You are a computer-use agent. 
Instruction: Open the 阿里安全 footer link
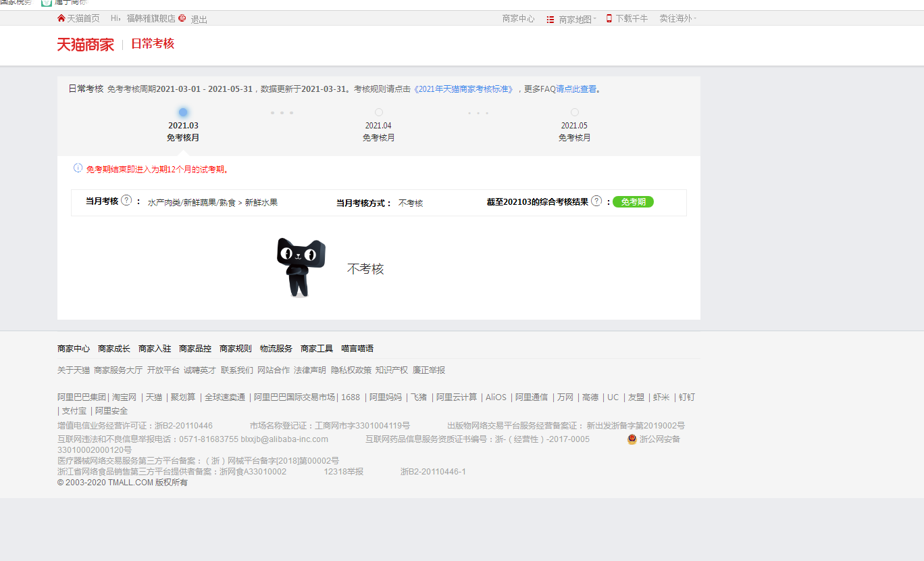(x=111, y=411)
